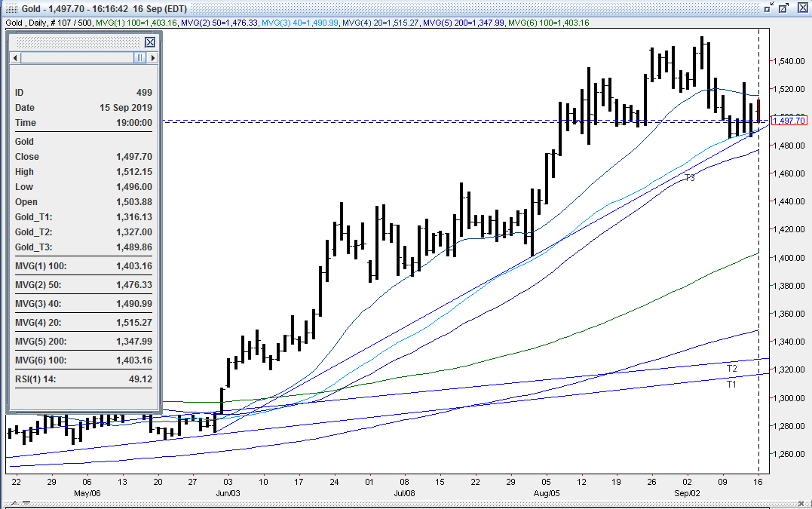
Task: Click the Close row in data panel
Action: pyautogui.click(x=84, y=156)
